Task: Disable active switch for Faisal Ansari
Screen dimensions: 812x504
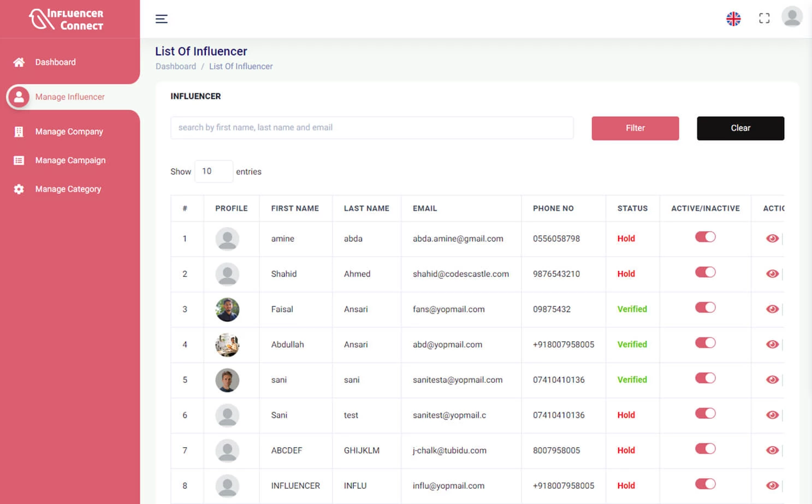Action: click(705, 307)
